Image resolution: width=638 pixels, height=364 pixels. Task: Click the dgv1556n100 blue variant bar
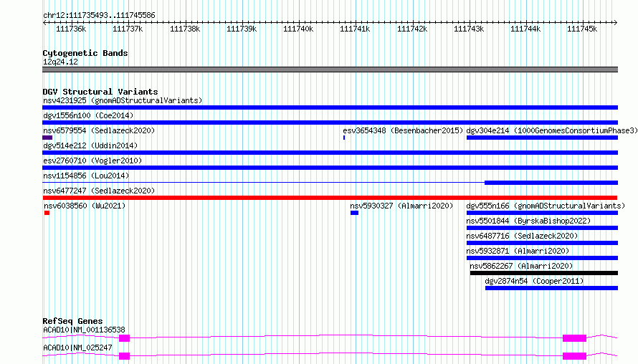[330, 123]
